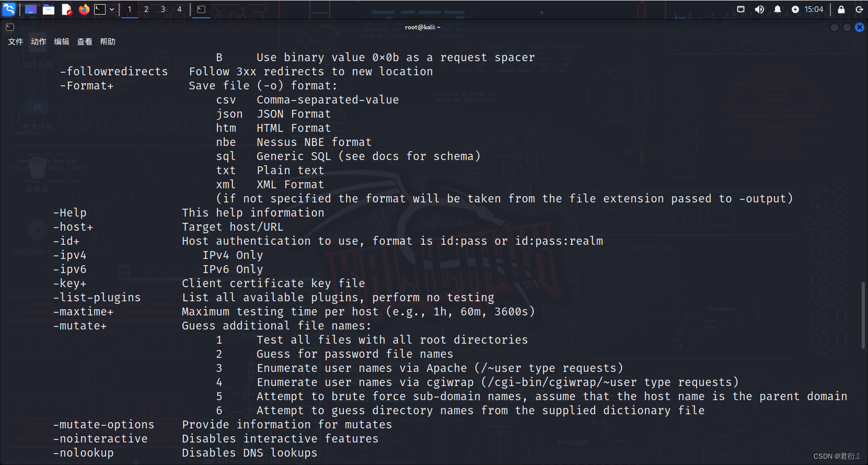Click the 'nbe' Nessus format line
Viewport: 868px width, 465px height.
[294, 142]
